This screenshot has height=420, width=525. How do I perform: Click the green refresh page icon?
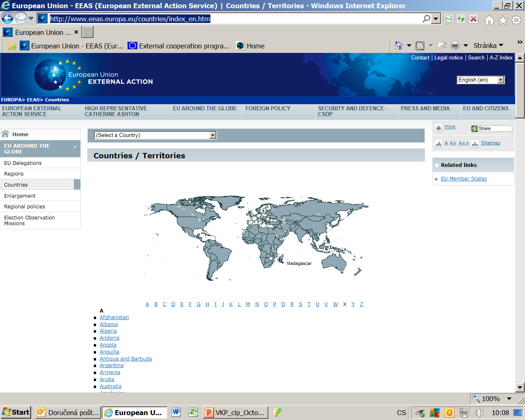pos(461,19)
